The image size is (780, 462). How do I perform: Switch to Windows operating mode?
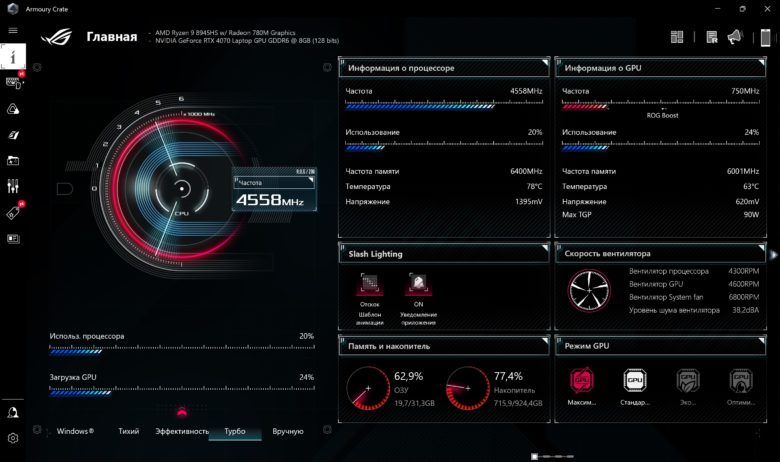click(75, 431)
